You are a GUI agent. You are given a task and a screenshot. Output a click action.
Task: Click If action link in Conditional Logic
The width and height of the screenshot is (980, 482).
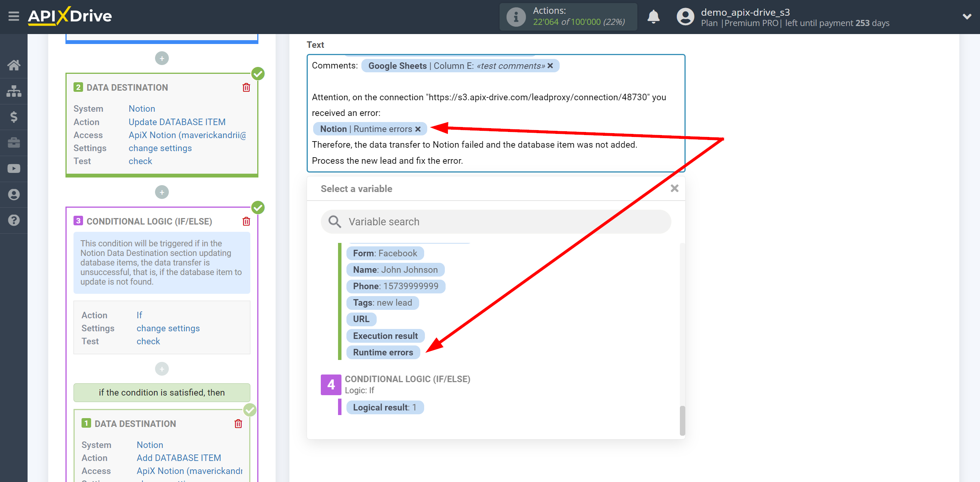139,315
